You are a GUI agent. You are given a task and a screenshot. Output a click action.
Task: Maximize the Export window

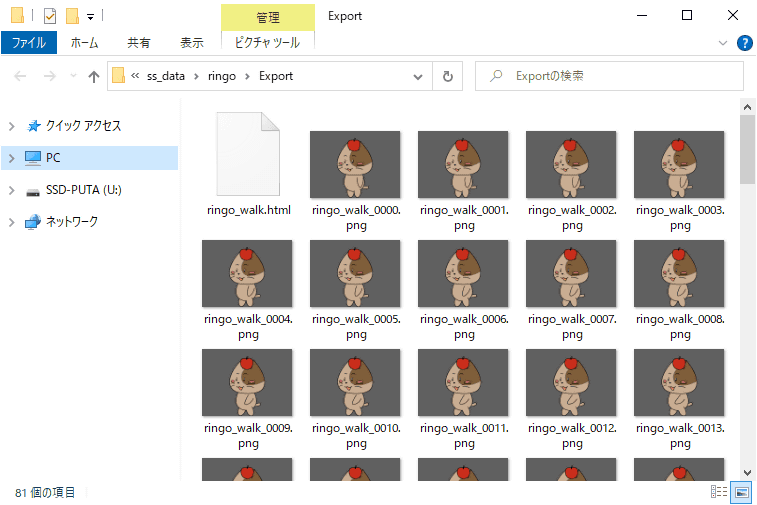click(x=687, y=15)
